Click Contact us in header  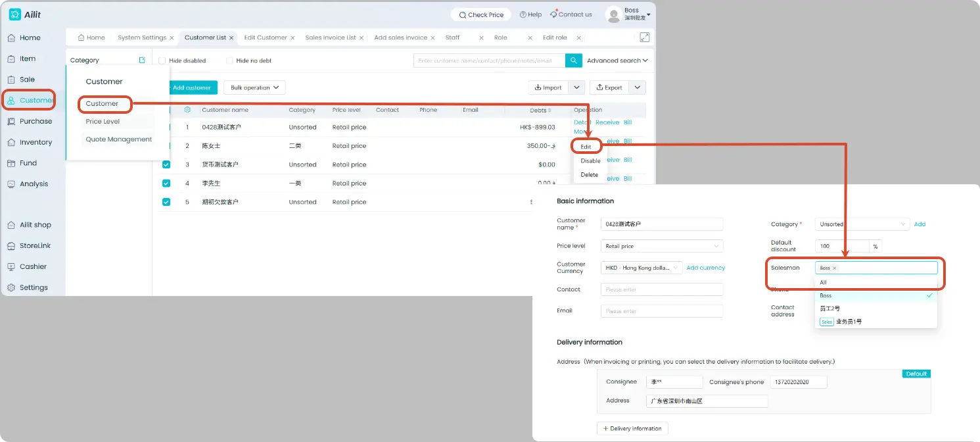571,14
